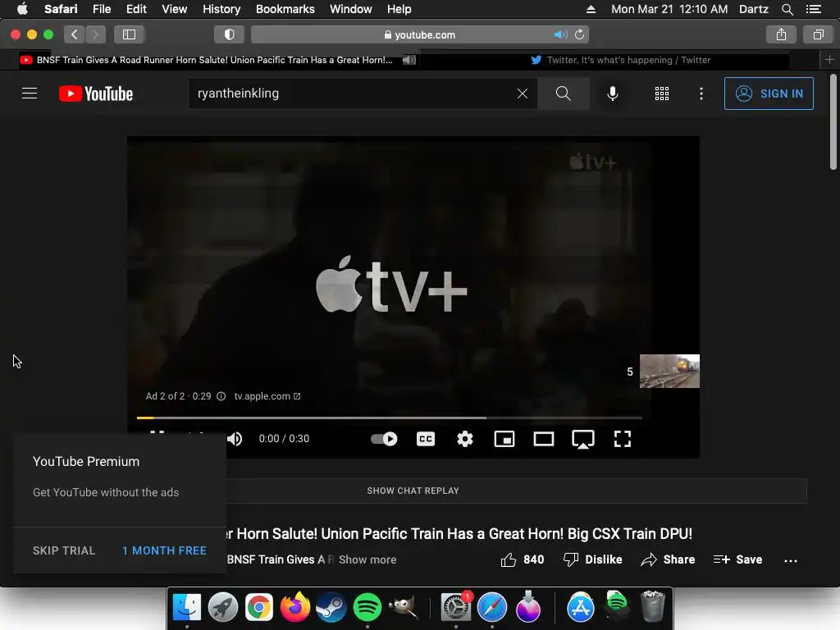Open Spotlight search in the menu bar
840x630 pixels.
click(x=787, y=9)
